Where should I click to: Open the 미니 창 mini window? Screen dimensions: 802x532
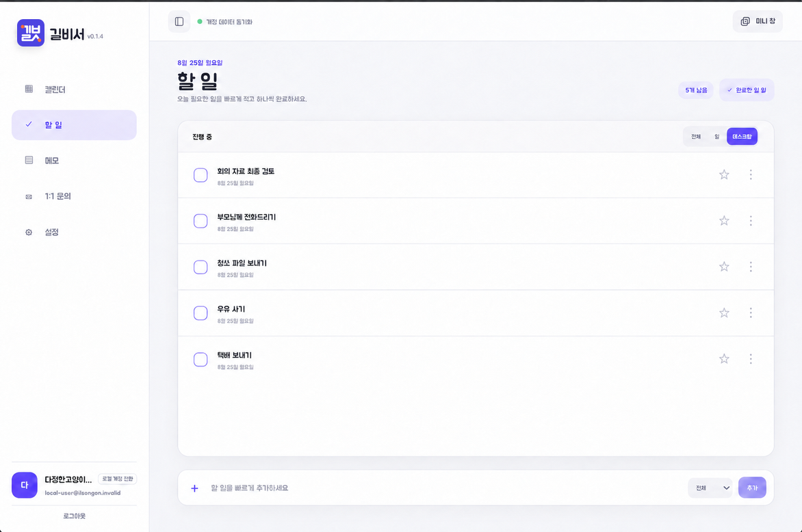758,21
